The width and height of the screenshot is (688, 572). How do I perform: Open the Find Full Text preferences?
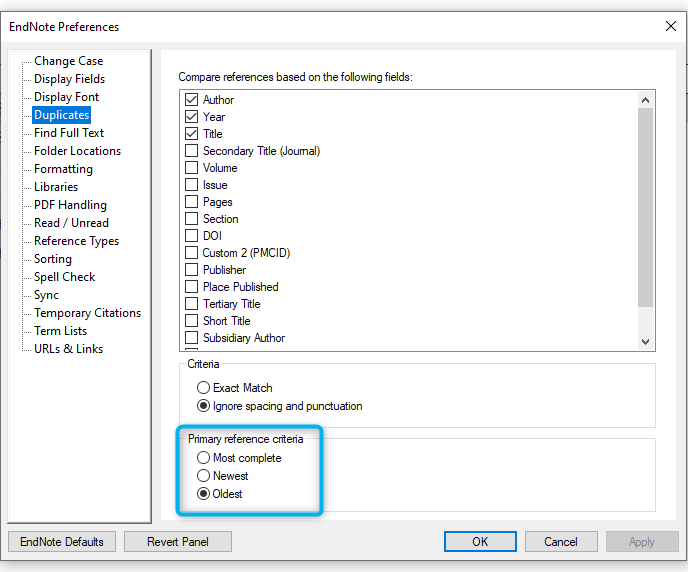[69, 133]
